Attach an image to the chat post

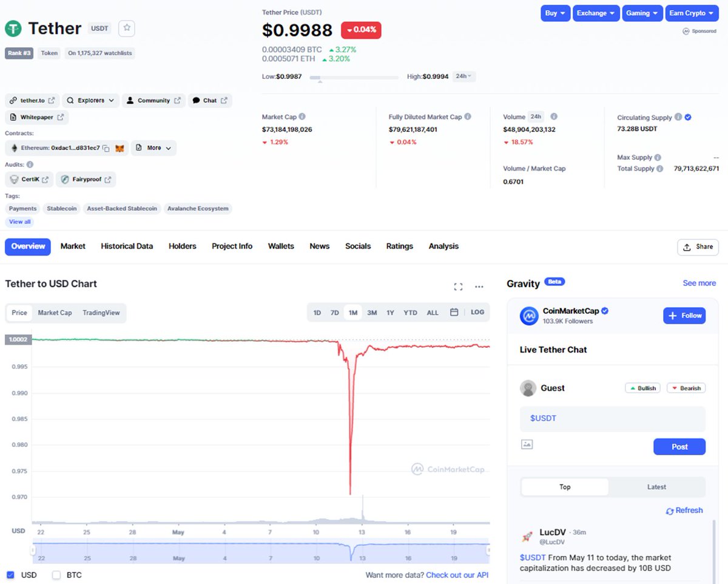[527, 444]
